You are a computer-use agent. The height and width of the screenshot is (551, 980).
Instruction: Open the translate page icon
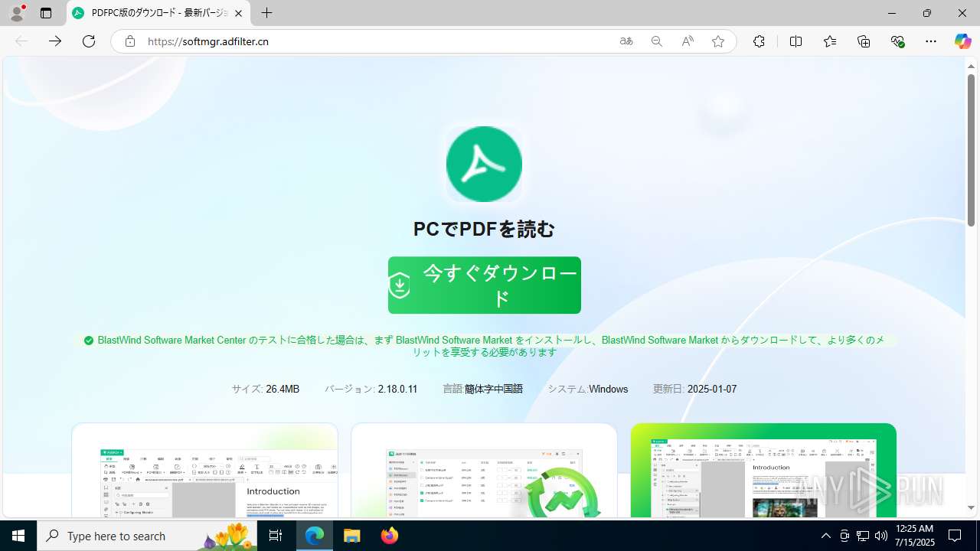click(x=626, y=41)
